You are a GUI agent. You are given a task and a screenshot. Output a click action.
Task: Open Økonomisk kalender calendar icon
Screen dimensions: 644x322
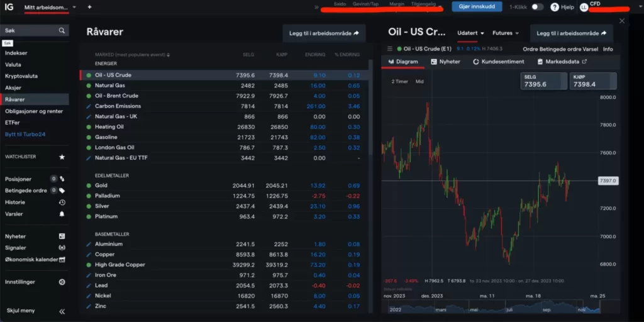point(62,260)
